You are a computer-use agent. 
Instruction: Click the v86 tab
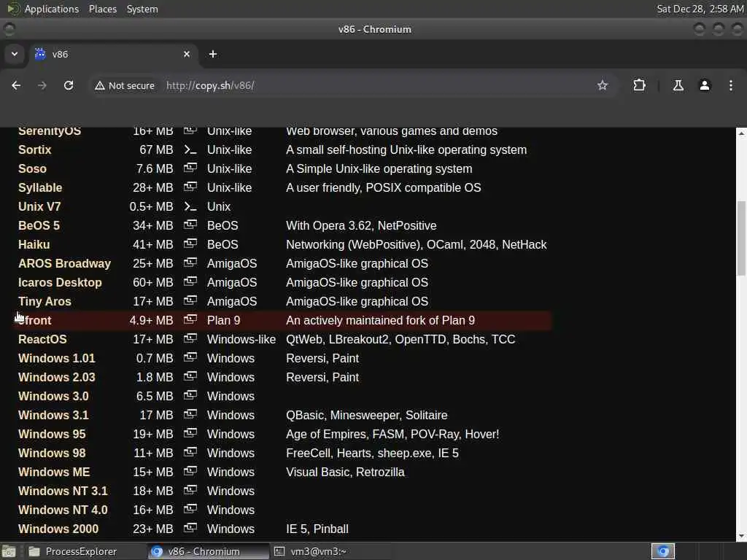113,54
